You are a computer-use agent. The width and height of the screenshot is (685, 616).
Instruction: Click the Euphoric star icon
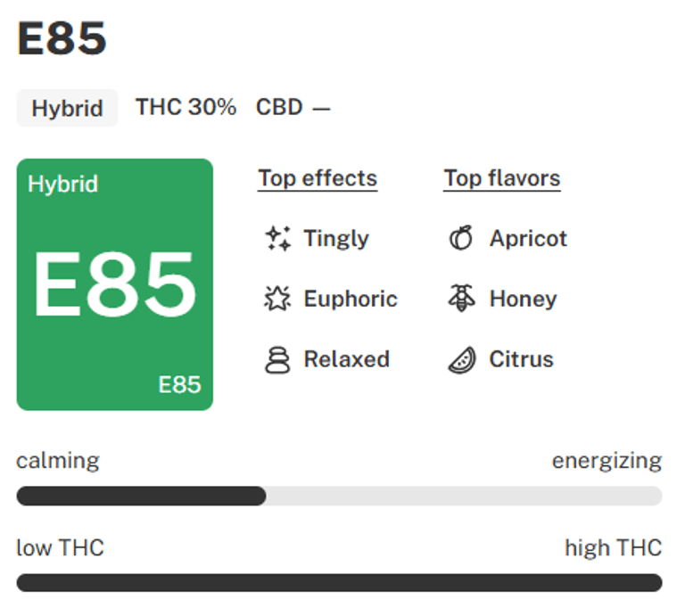point(278,299)
